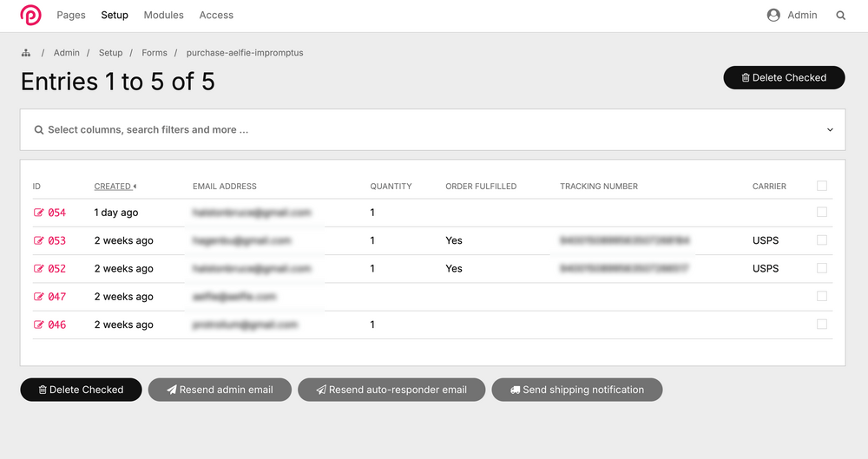The width and height of the screenshot is (868, 459).
Task: Click the EMAIL ADDRESS column header
Action: pyautogui.click(x=225, y=187)
